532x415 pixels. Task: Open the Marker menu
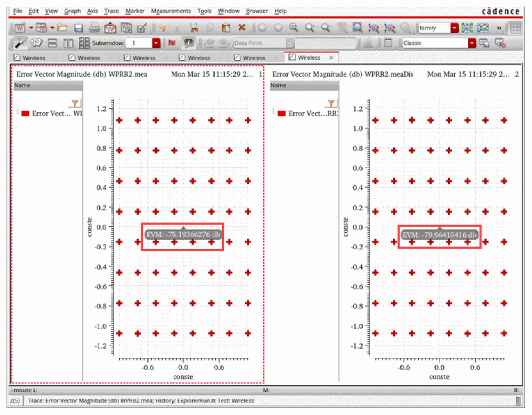tap(134, 11)
